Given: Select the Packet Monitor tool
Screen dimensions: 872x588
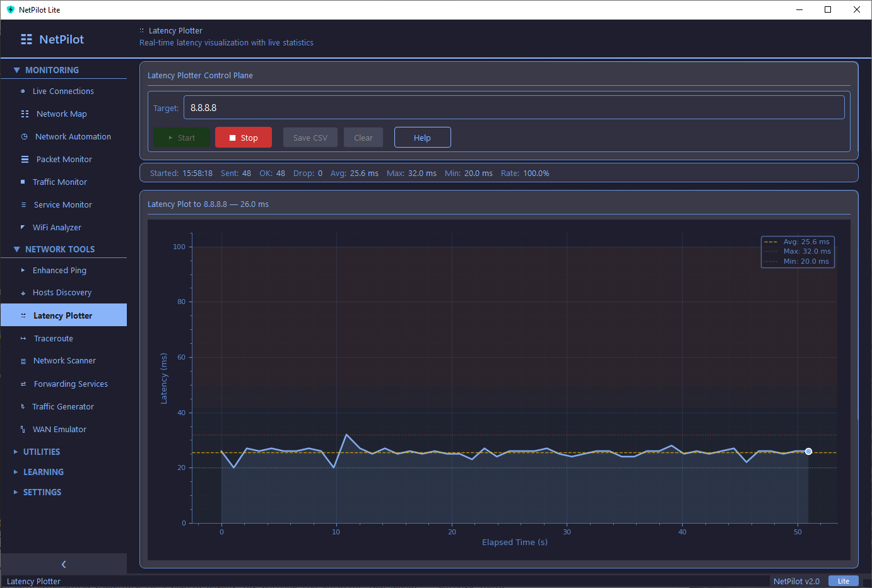Looking at the screenshot, I should tap(65, 159).
